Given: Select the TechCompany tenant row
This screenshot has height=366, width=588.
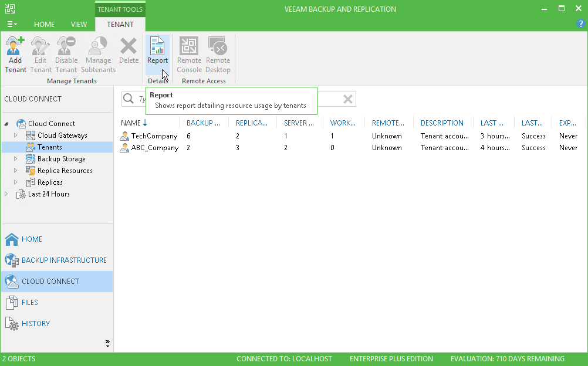Looking at the screenshot, I should (x=350, y=136).
